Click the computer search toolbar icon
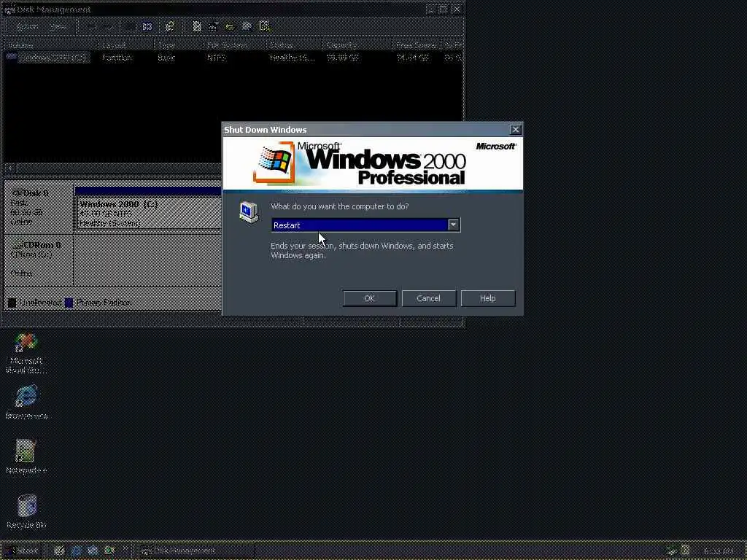The image size is (747, 560). coord(247,27)
